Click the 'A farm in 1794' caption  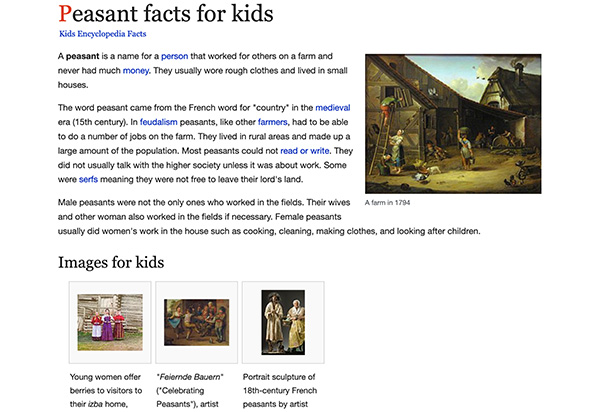[x=387, y=203]
